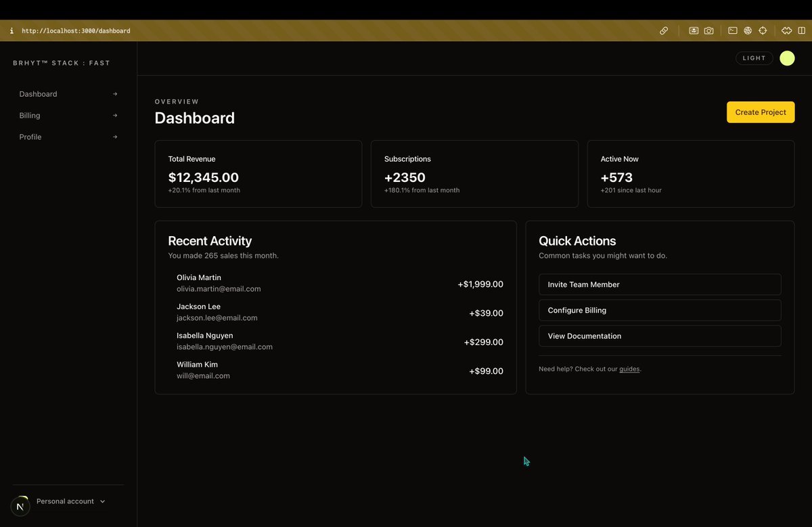Click will@email.com address
The image size is (812, 527).
pyautogui.click(x=203, y=376)
